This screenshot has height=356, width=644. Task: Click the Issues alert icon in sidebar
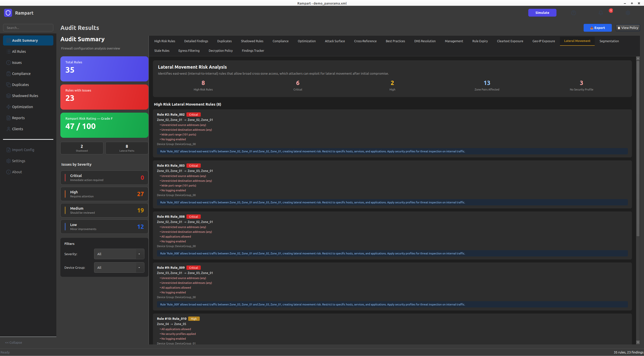[x=9, y=63]
